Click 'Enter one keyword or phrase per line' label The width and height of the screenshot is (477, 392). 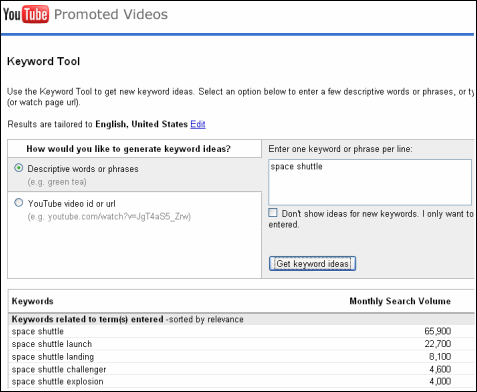pos(340,149)
